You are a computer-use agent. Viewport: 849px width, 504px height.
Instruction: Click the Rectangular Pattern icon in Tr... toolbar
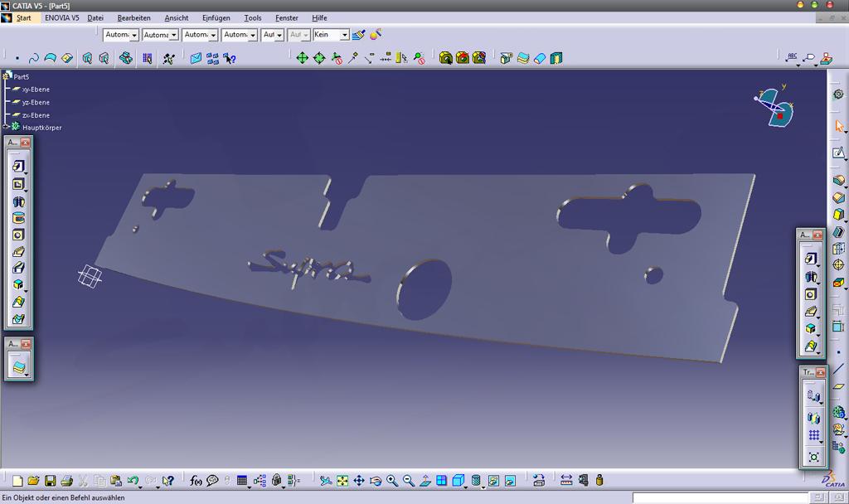[813, 435]
